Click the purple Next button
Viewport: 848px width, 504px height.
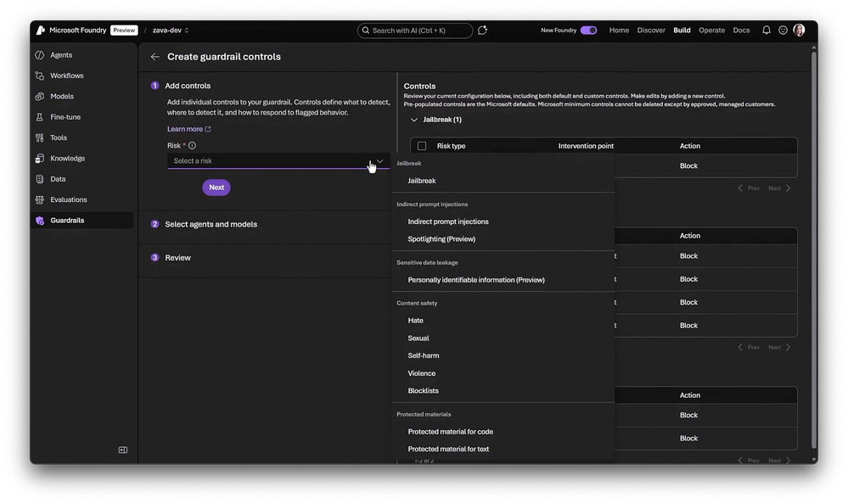(216, 188)
